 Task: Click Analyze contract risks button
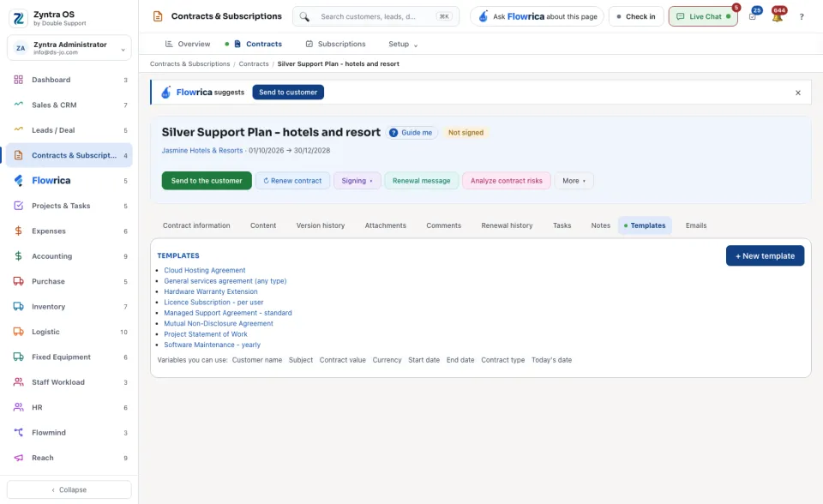point(507,181)
